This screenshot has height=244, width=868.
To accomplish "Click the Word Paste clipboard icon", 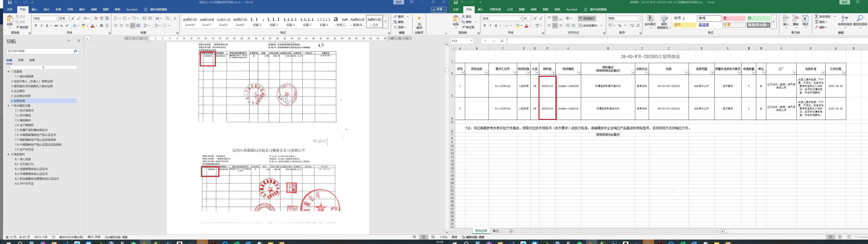I will pyautogui.click(x=10, y=19).
